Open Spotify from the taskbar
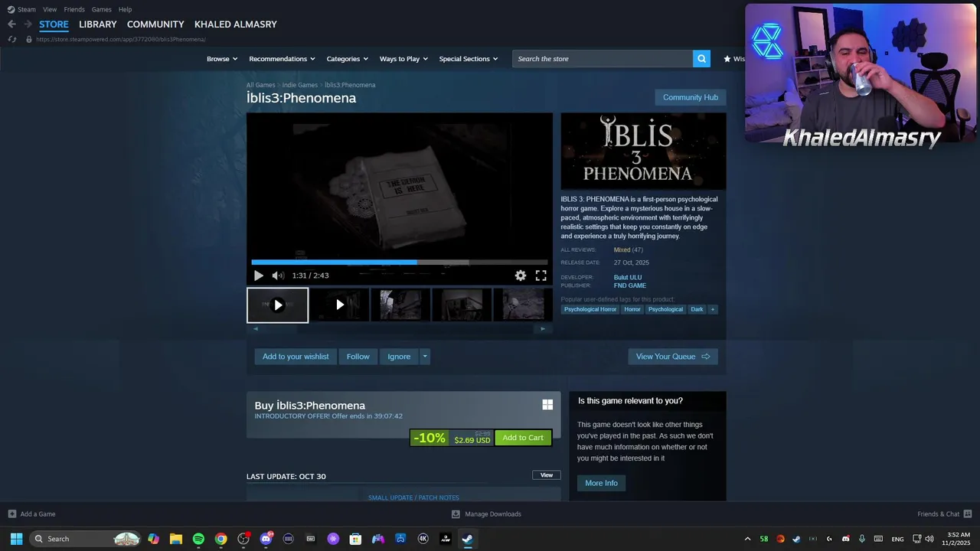The image size is (980, 551). point(198,539)
